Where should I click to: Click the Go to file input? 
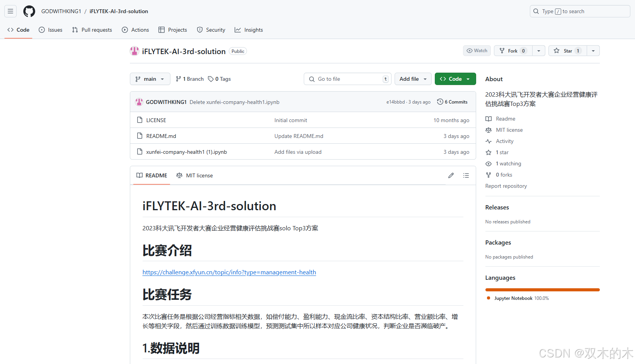[x=347, y=79]
